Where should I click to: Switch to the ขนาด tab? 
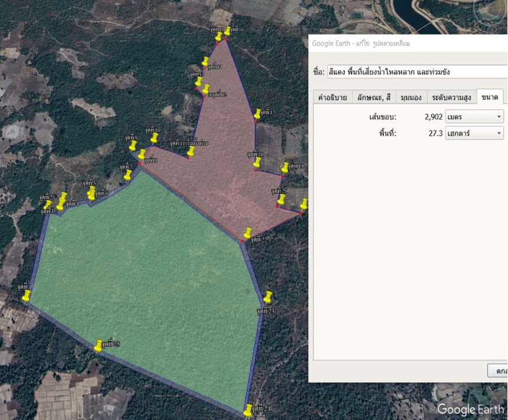click(490, 96)
